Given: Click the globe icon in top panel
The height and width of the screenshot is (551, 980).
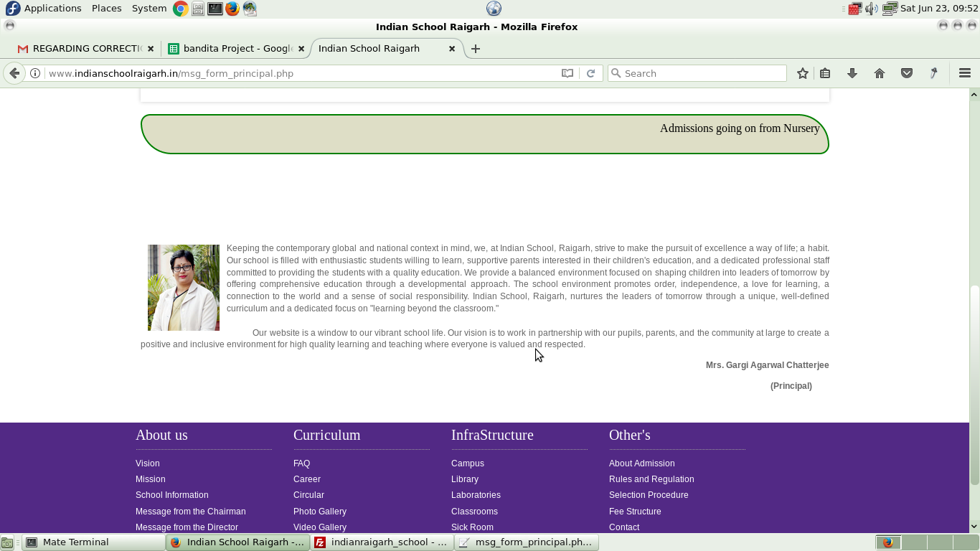Looking at the screenshot, I should coord(494,9).
